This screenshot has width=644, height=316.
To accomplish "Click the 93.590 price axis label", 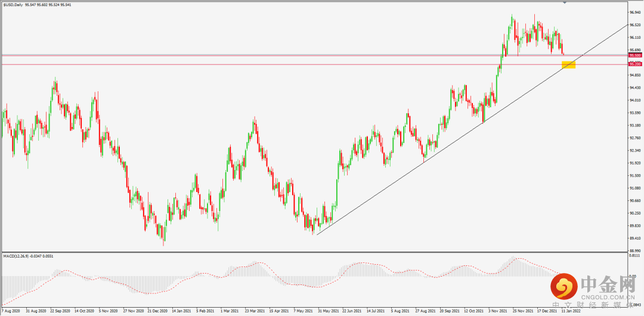I will (x=636, y=113).
